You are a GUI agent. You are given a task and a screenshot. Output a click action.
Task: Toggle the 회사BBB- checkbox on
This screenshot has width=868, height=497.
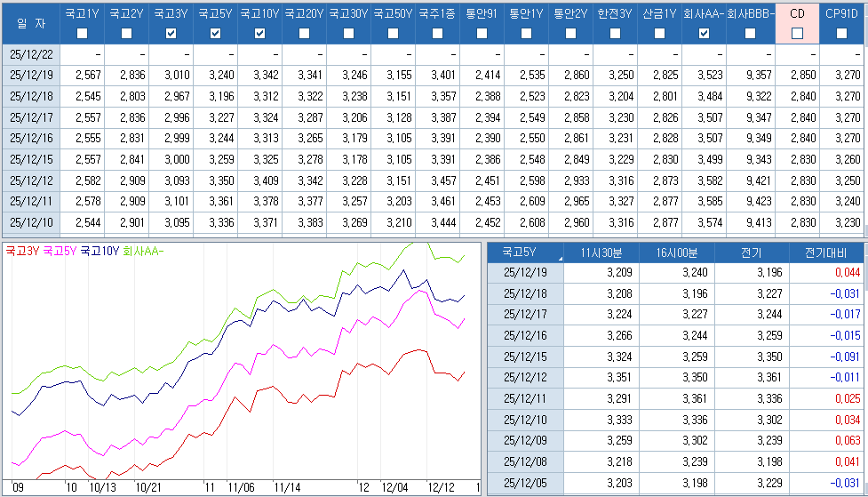click(x=750, y=34)
